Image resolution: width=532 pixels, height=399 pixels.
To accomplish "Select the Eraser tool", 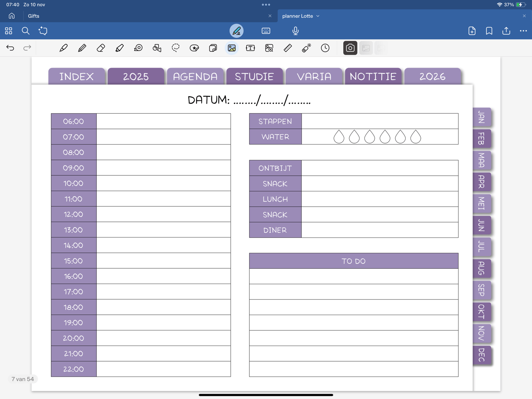I will 101,48.
